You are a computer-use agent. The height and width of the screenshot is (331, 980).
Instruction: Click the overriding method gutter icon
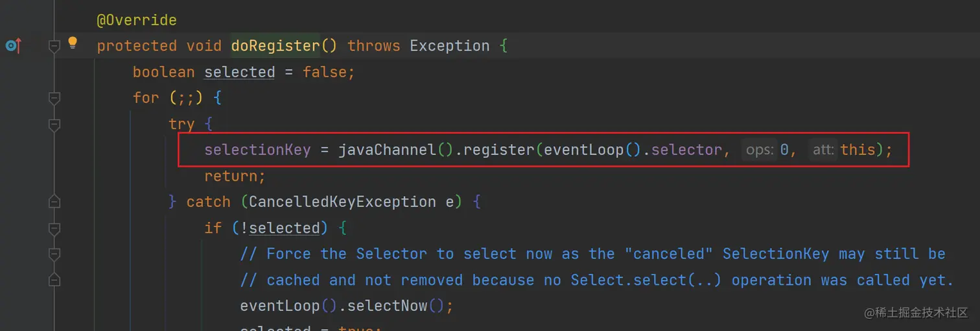pos(13,46)
